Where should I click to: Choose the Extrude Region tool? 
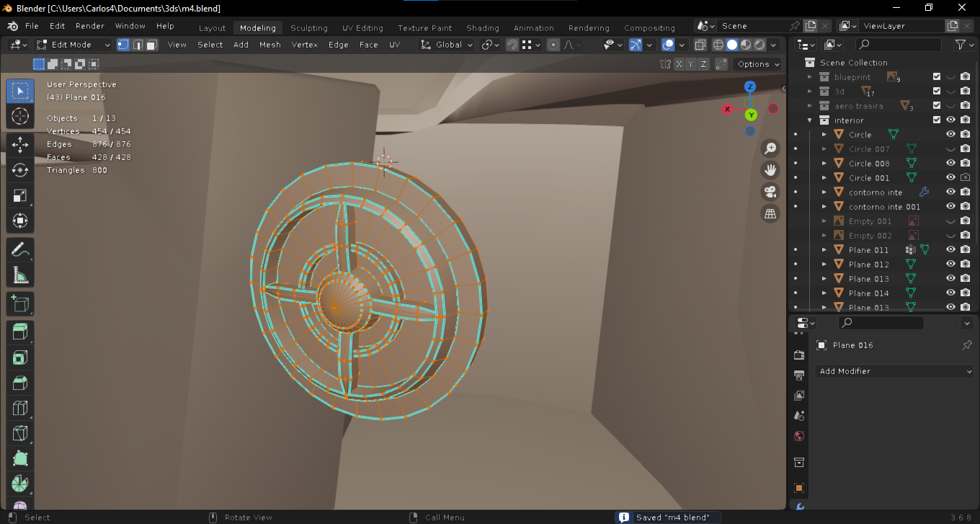pos(20,332)
